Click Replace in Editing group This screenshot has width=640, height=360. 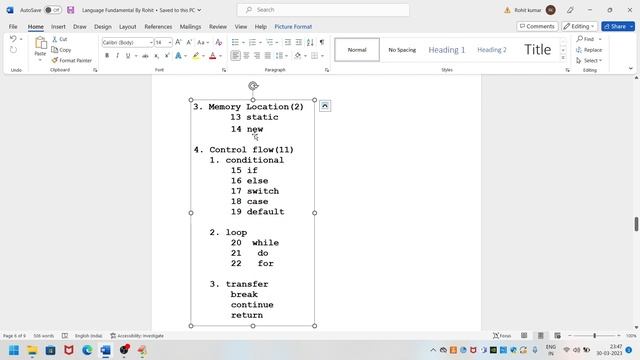589,50
